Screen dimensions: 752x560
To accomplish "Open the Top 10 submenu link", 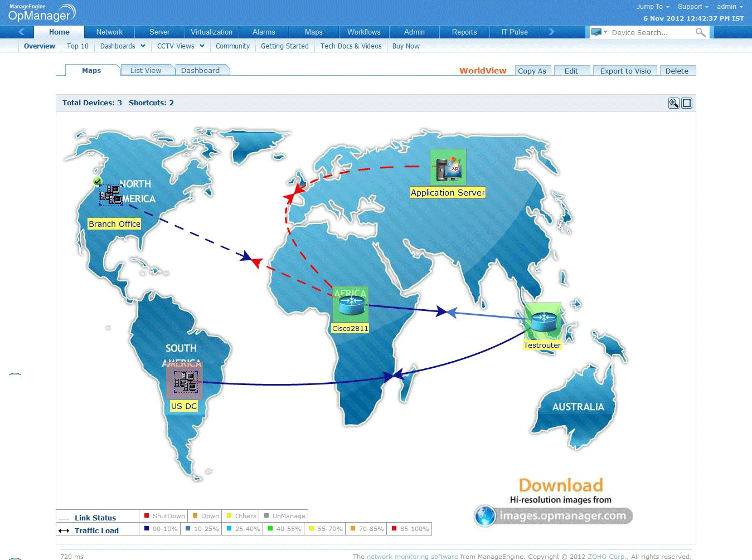I will [77, 46].
